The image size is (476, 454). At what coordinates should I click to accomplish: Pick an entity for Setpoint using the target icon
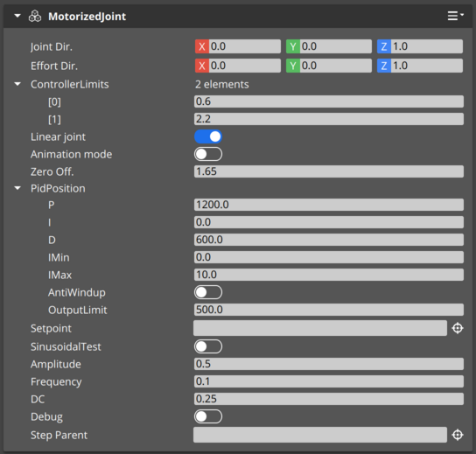click(x=458, y=328)
